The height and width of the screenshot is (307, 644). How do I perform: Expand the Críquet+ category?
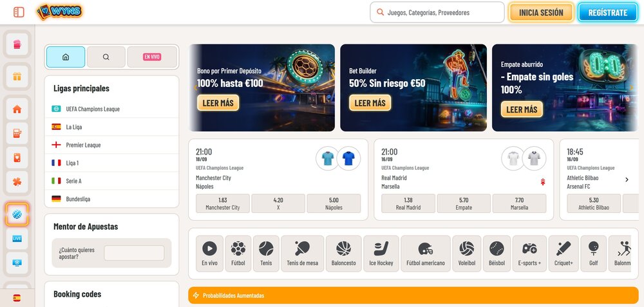click(x=563, y=254)
